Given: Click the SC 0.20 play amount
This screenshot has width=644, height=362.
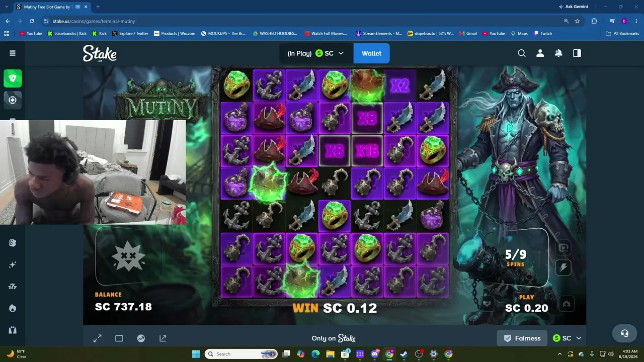Looking at the screenshot, I should (x=526, y=308).
